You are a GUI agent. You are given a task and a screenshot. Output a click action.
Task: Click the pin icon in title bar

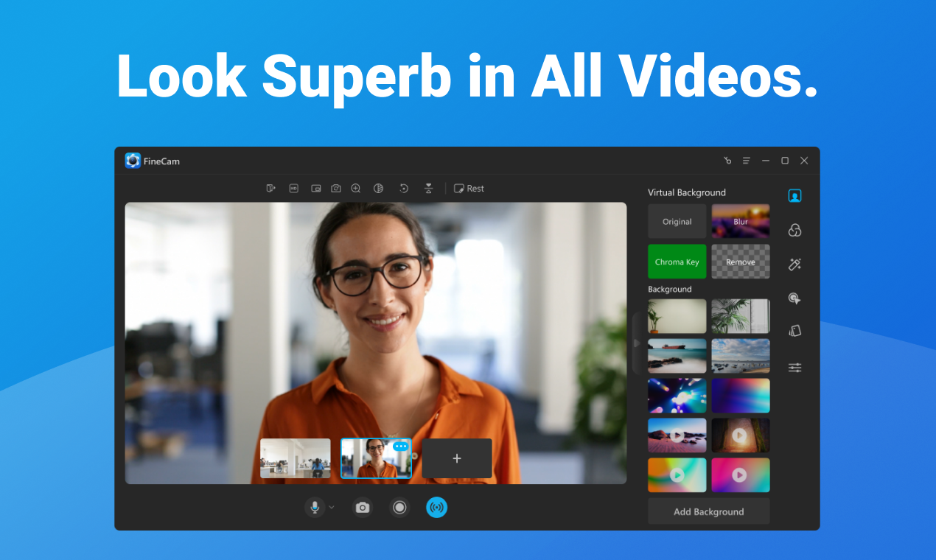pos(727,161)
